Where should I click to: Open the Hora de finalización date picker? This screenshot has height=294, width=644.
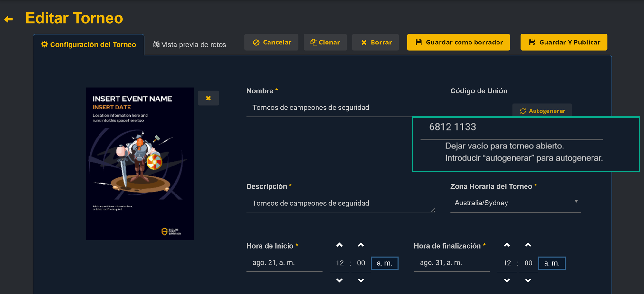click(x=451, y=263)
